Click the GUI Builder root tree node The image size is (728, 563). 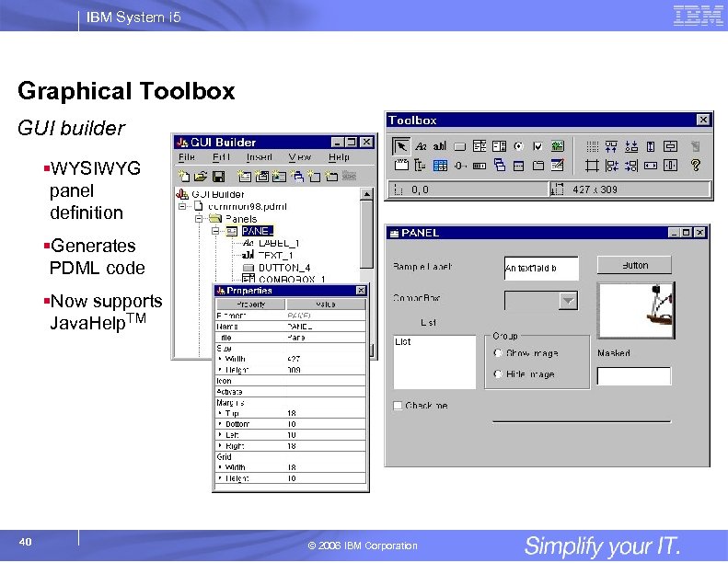218,194
